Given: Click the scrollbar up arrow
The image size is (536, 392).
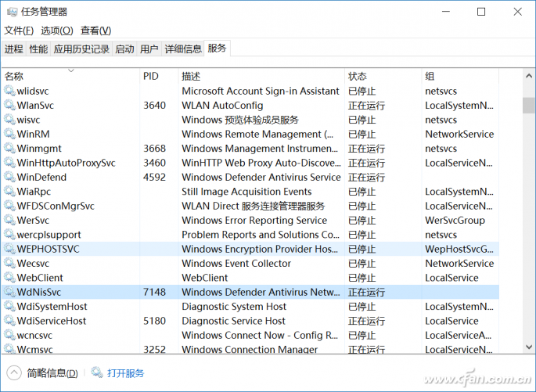Looking at the screenshot, I should 528,76.
